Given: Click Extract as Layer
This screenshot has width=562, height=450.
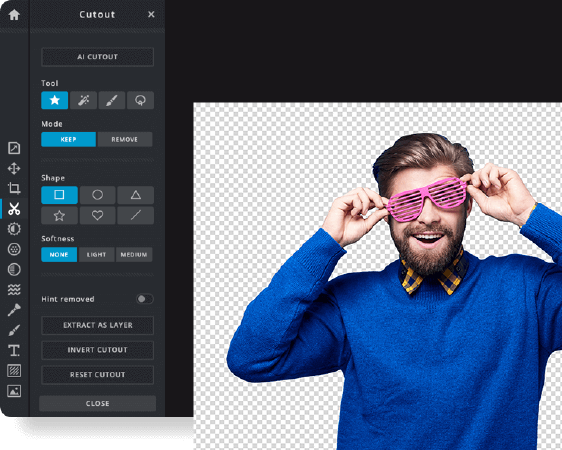Looking at the screenshot, I should pos(97,325).
